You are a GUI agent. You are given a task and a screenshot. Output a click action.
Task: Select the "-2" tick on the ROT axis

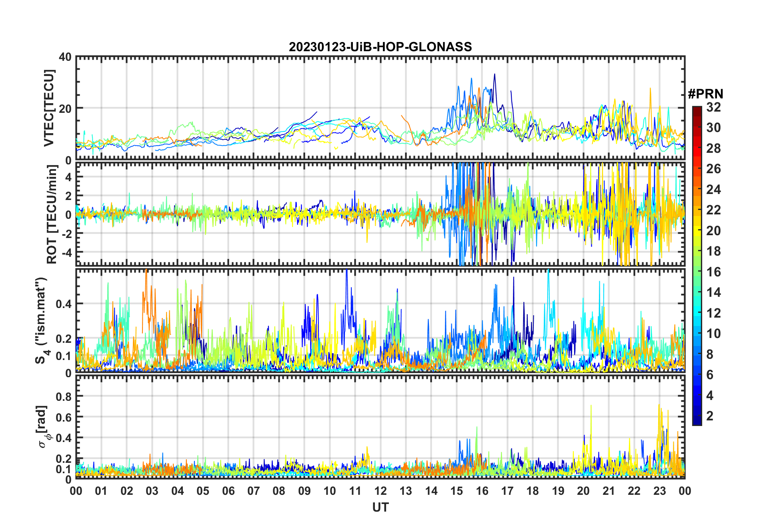[66, 233]
